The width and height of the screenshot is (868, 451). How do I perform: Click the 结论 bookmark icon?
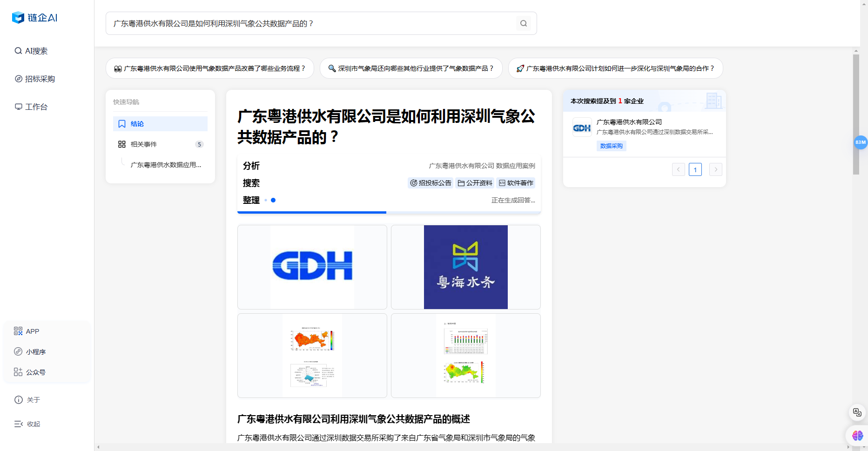(122, 124)
